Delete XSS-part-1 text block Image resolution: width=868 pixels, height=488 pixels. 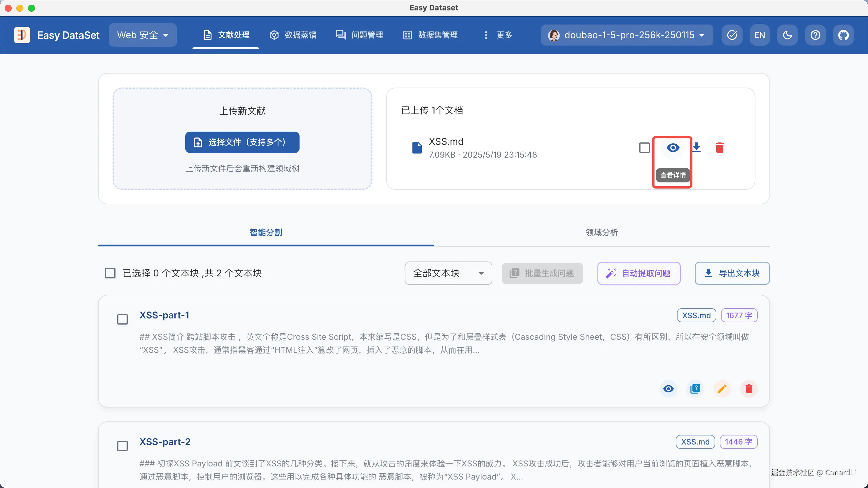(x=749, y=389)
